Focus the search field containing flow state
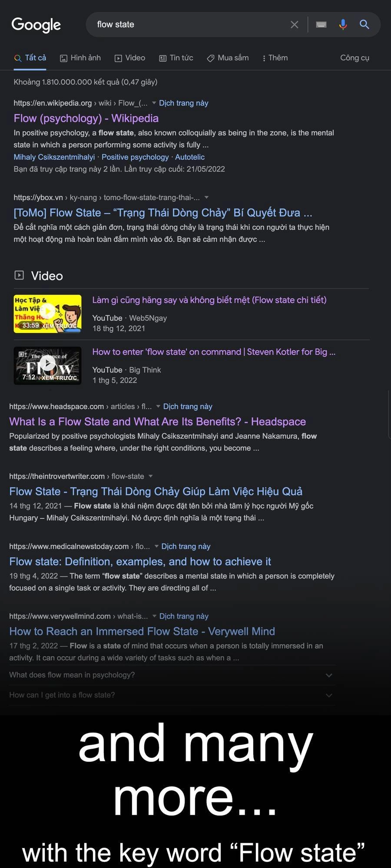The height and width of the screenshot is (868, 391). point(187,25)
